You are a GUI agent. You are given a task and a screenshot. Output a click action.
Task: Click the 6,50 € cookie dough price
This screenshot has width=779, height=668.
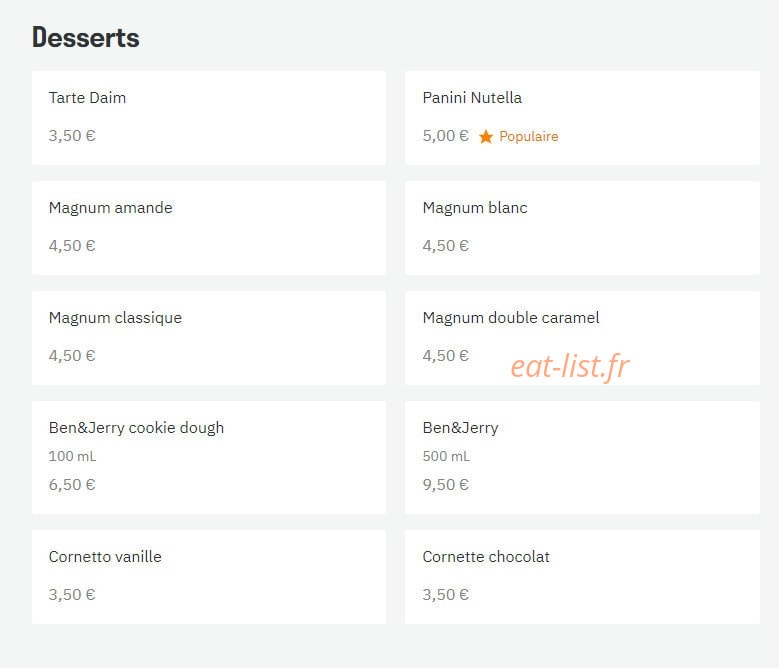pos(72,484)
